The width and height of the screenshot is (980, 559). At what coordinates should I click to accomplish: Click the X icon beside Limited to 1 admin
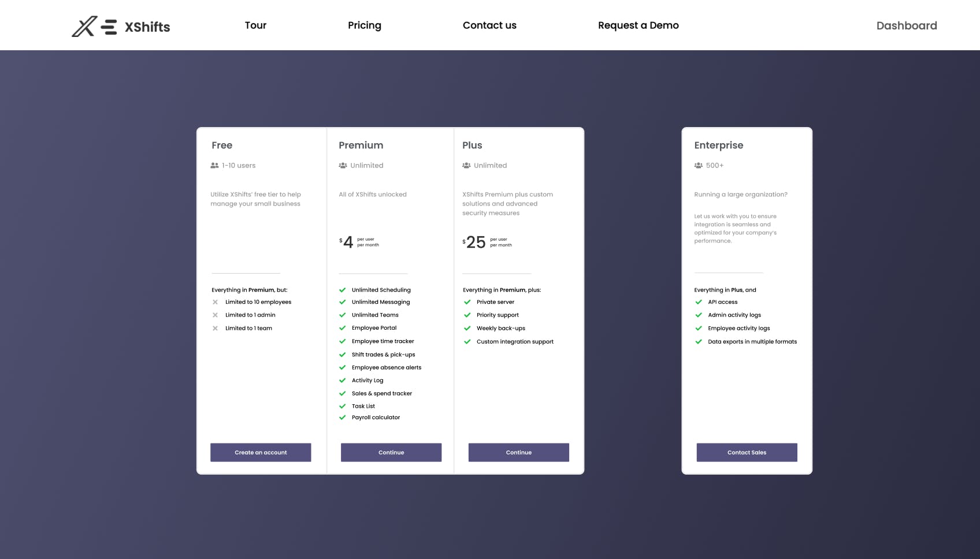[215, 315]
